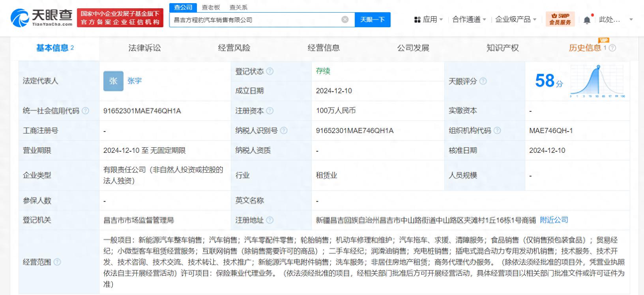Clear the search box with the X icon

point(345,19)
